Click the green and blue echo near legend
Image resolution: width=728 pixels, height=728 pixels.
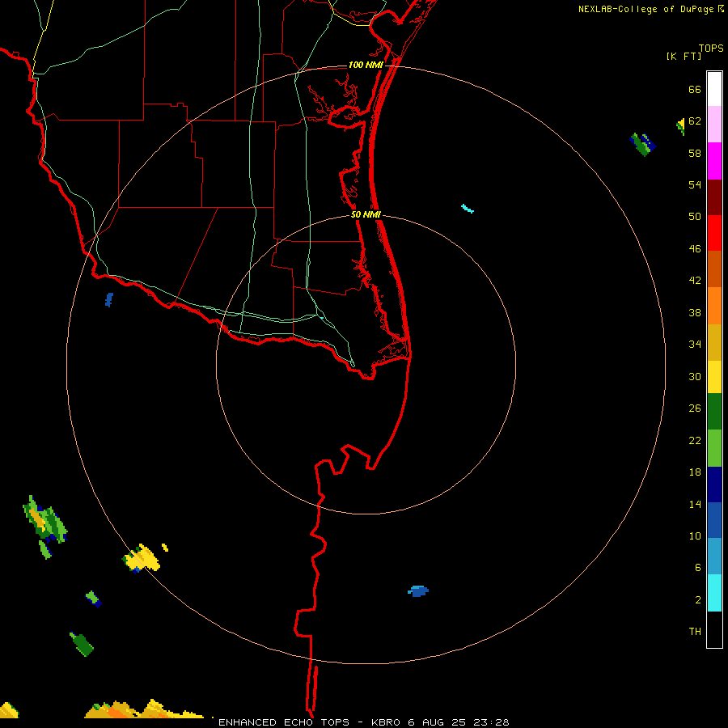tap(643, 145)
